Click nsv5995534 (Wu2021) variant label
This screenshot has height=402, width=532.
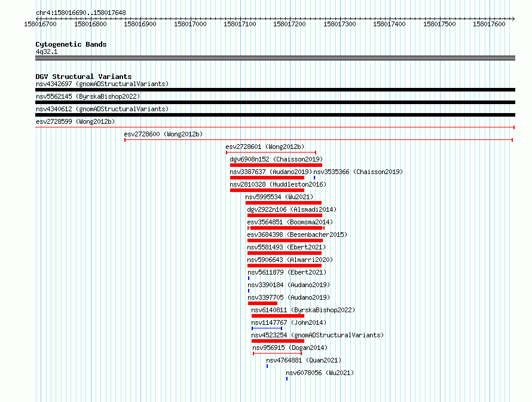[x=279, y=197]
